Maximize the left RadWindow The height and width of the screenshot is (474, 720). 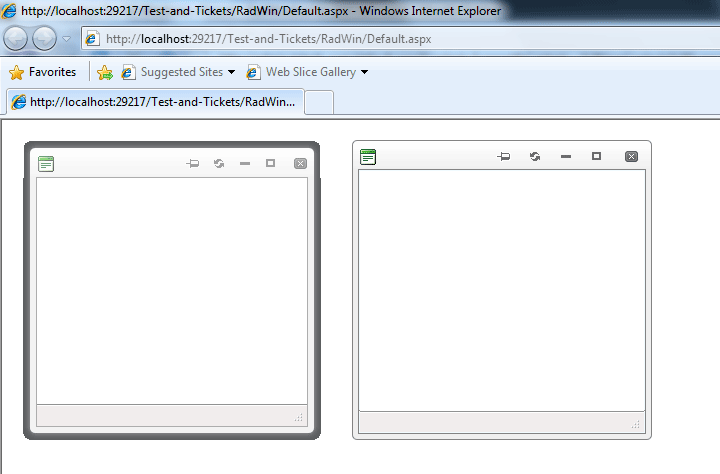[x=270, y=163]
